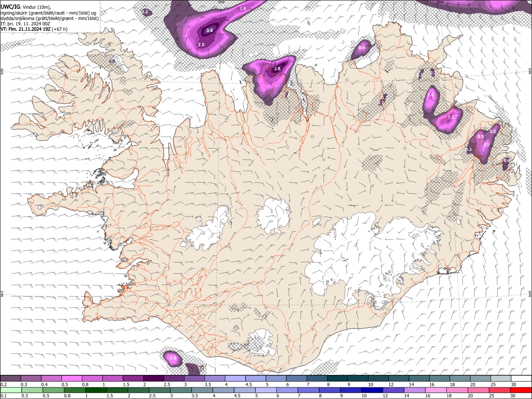Screen dimensions: 532x399
Task: Click the 1.5 value label at the top edge
Action: click(243, 8)
